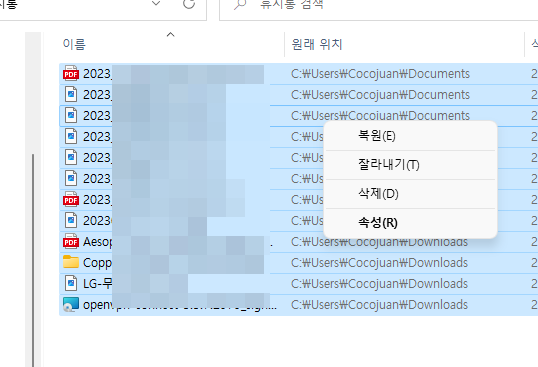This screenshot has height=367, width=538.
Task: Click the Copp folder name
Action: 97,263
